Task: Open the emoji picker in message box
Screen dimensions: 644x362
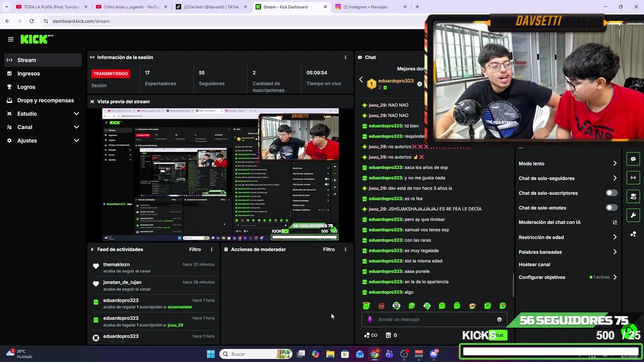Action: pyautogui.click(x=499, y=319)
